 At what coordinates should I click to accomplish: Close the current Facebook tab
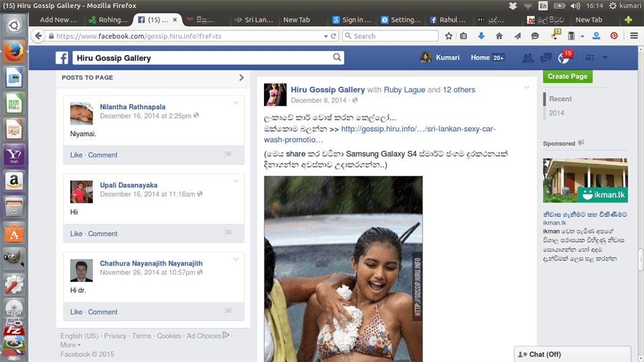(x=174, y=20)
